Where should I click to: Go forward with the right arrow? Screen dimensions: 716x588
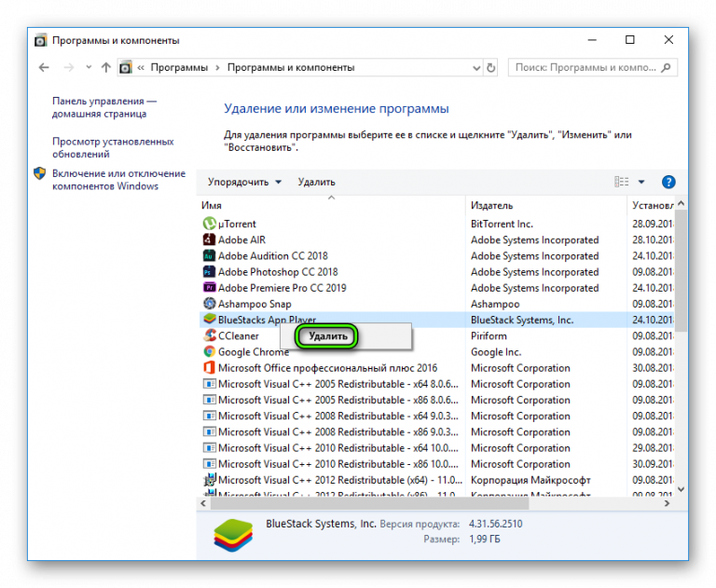click(69, 68)
